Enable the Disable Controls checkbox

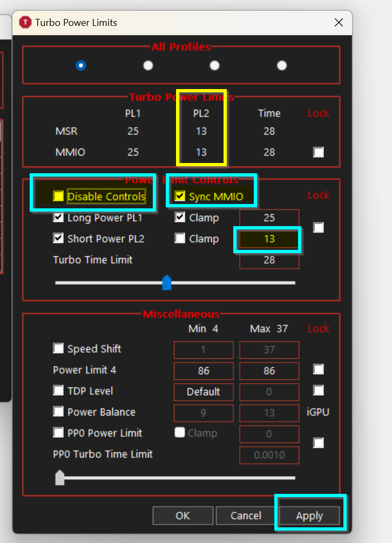pos(58,196)
